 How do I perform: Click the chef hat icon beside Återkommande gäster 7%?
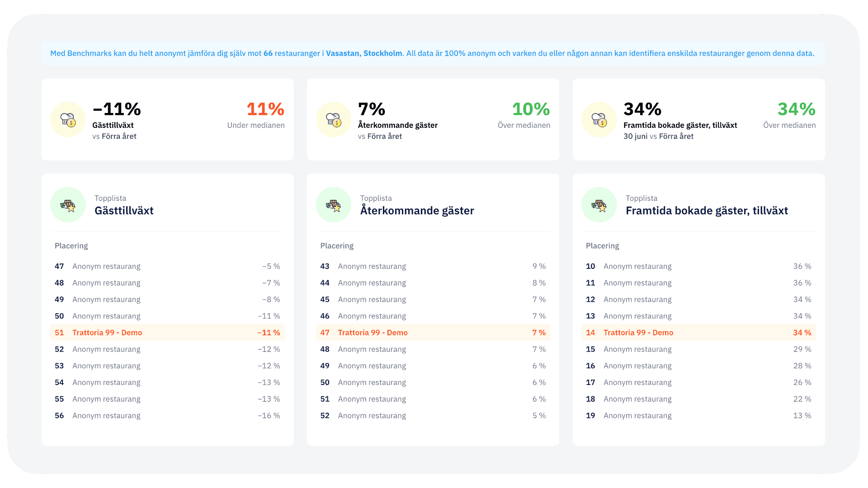[334, 120]
